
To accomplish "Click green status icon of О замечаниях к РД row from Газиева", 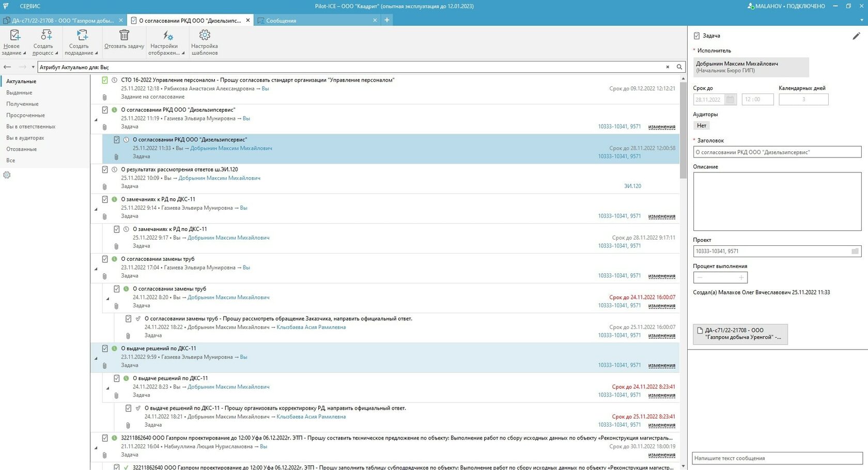I will tap(114, 199).
